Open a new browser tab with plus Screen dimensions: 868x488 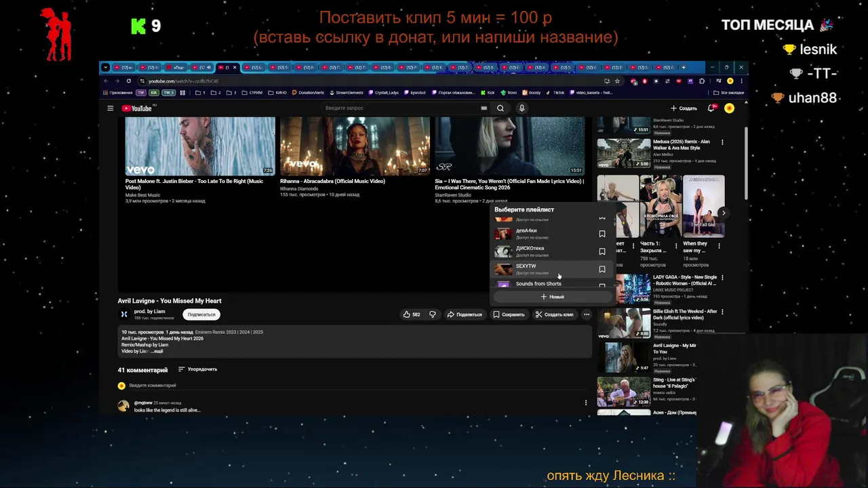pyautogui.click(x=683, y=67)
